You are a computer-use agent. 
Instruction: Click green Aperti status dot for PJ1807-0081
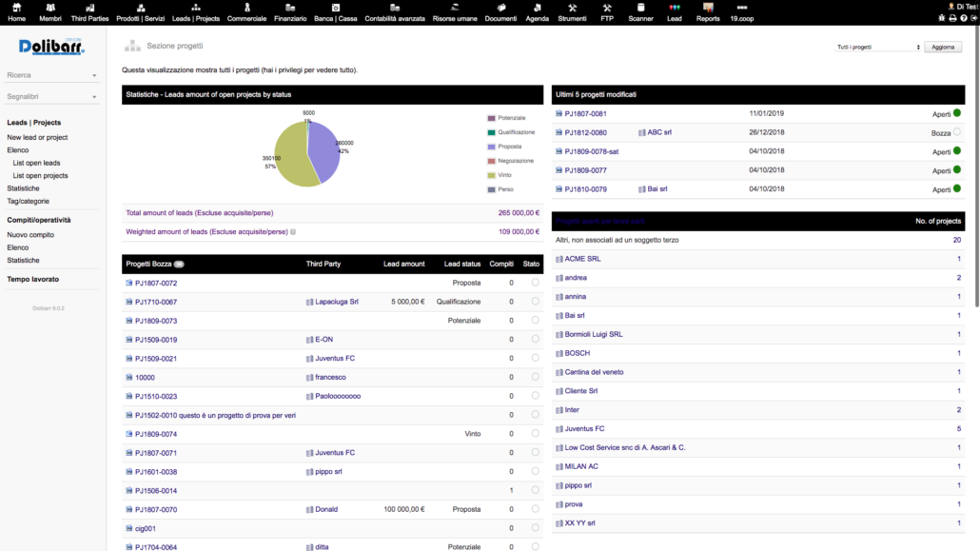957,113
